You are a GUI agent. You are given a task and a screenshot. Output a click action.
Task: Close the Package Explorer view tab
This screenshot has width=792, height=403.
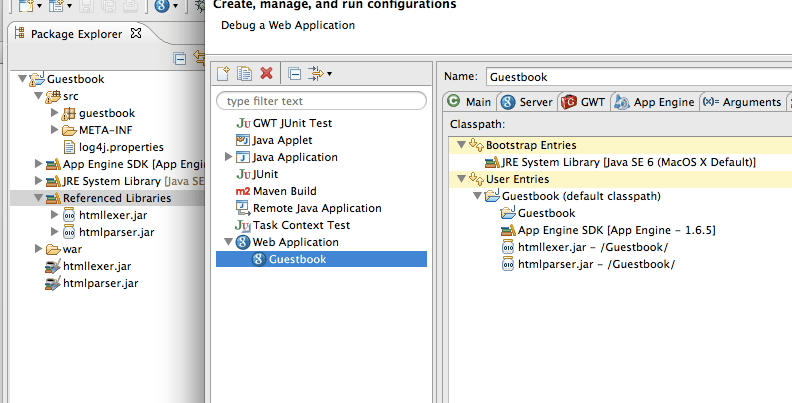point(136,33)
